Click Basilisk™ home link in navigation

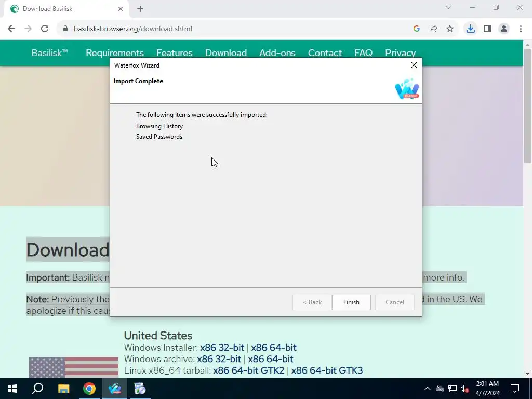tap(49, 52)
